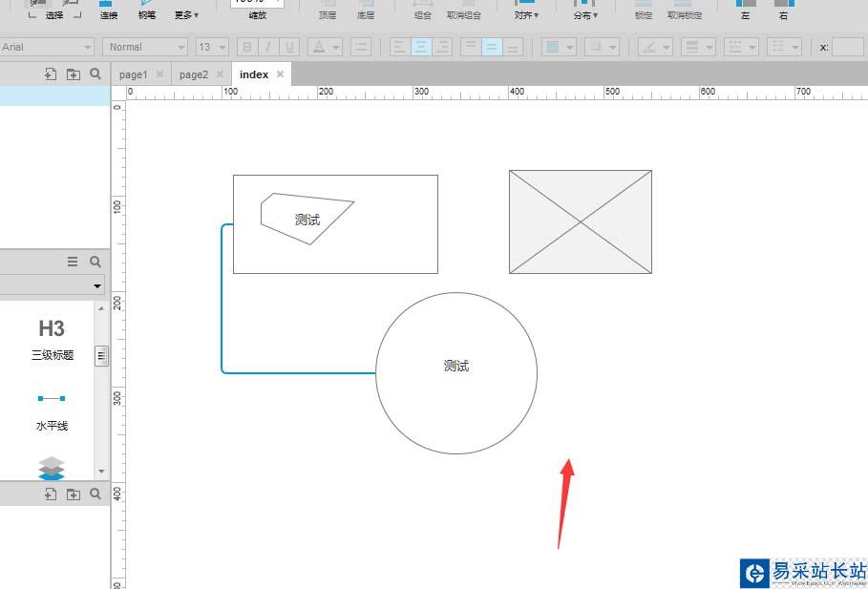Click the 组合 group button
The height and width of the screenshot is (589, 868).
pos(423,10)
